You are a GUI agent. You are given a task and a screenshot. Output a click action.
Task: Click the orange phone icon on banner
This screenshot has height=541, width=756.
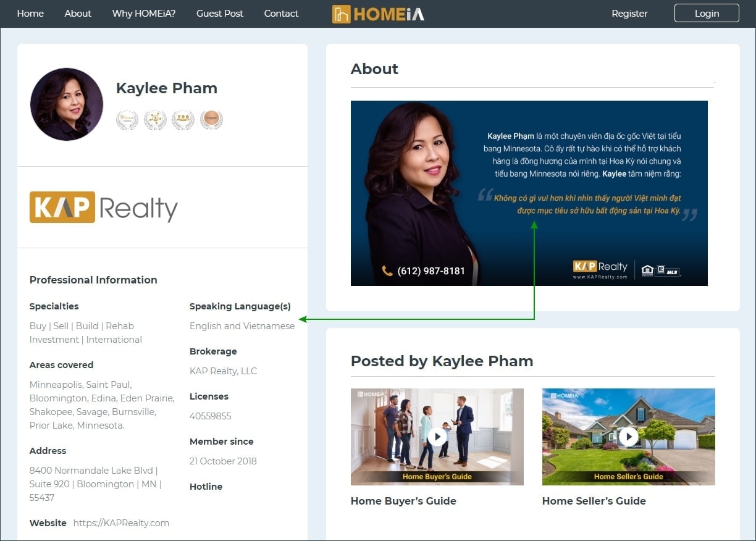[387, 270]
